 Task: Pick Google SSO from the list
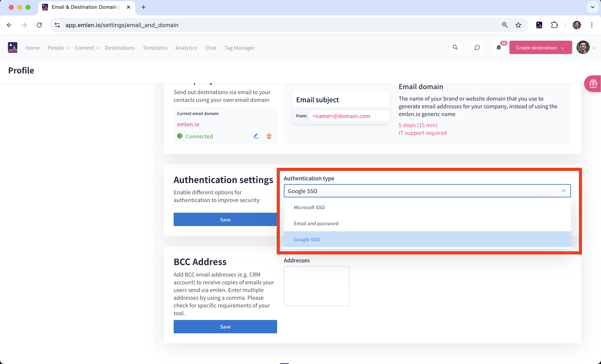point(306,239)
